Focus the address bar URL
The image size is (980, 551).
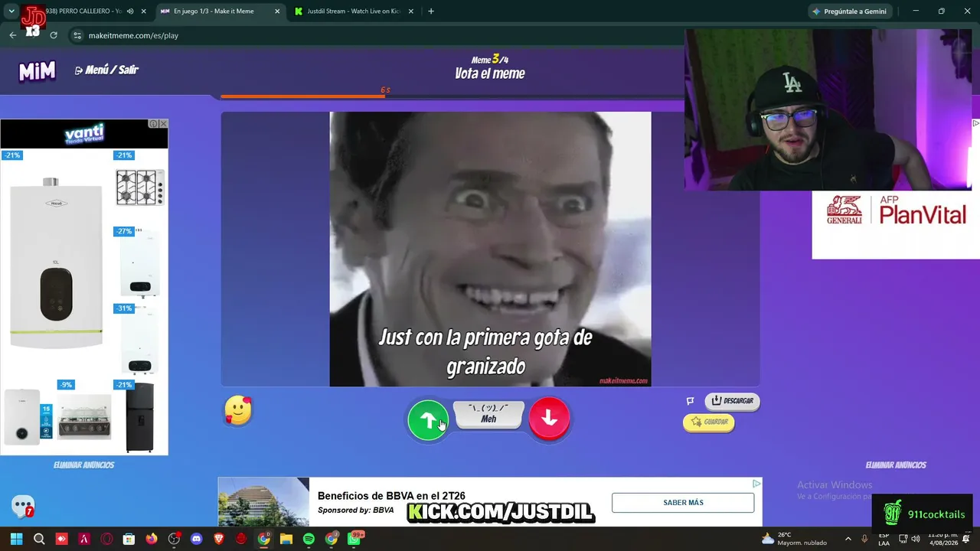tap(133, 35)
